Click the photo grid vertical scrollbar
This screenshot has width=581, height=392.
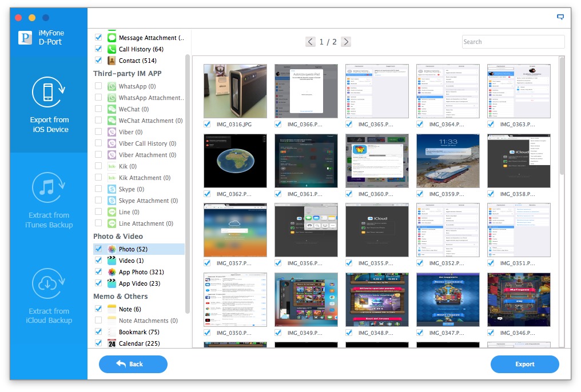pos(562,114)
